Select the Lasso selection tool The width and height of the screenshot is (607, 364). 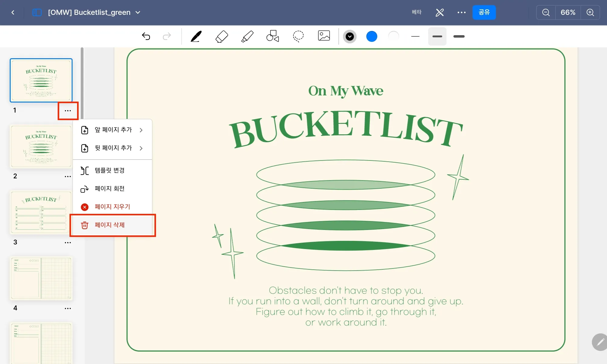298,36
